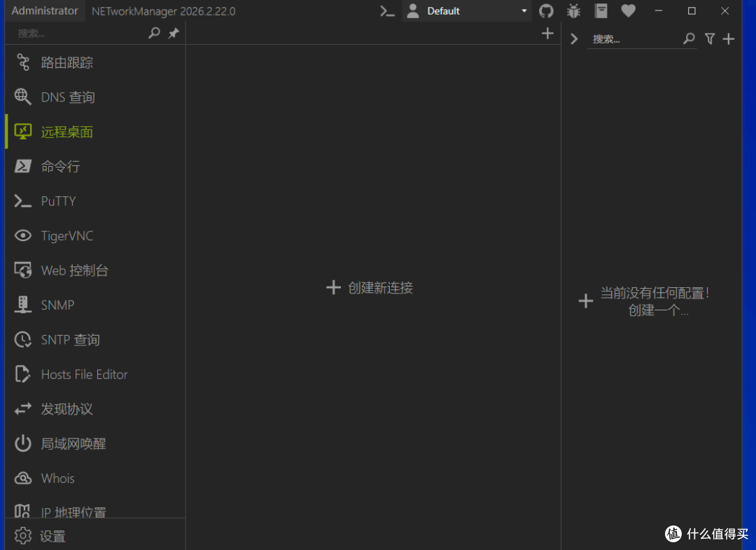The width and height of the screenshot is (756, 550).
Task: Select 路由跟踪 in the sidebar
Action: tap(95, 62)
